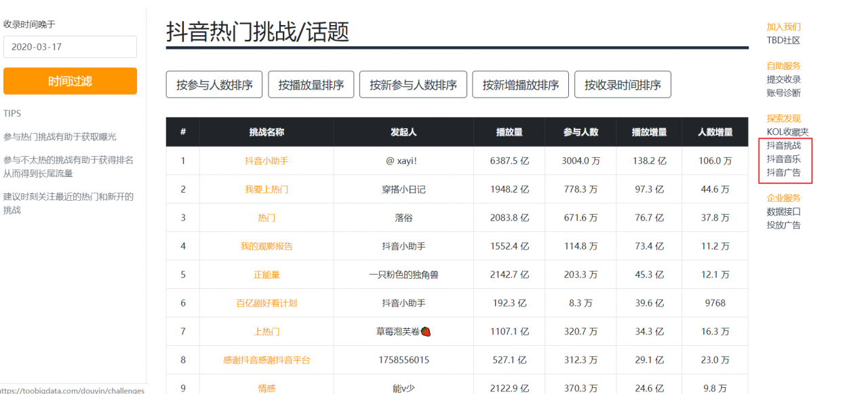
Task: Click the 收录时间晚于 date input field
Action: tap(70, 47)
